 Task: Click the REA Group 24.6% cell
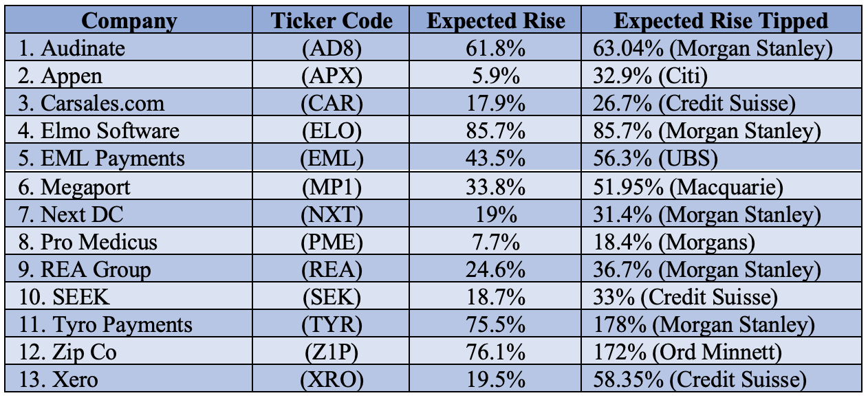[x=495, y=269]
